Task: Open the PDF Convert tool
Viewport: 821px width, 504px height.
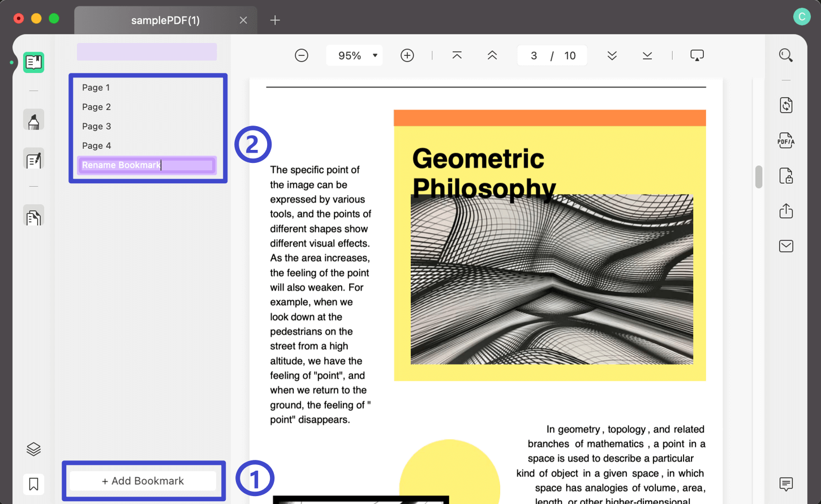Action: [x=786, y=105]
